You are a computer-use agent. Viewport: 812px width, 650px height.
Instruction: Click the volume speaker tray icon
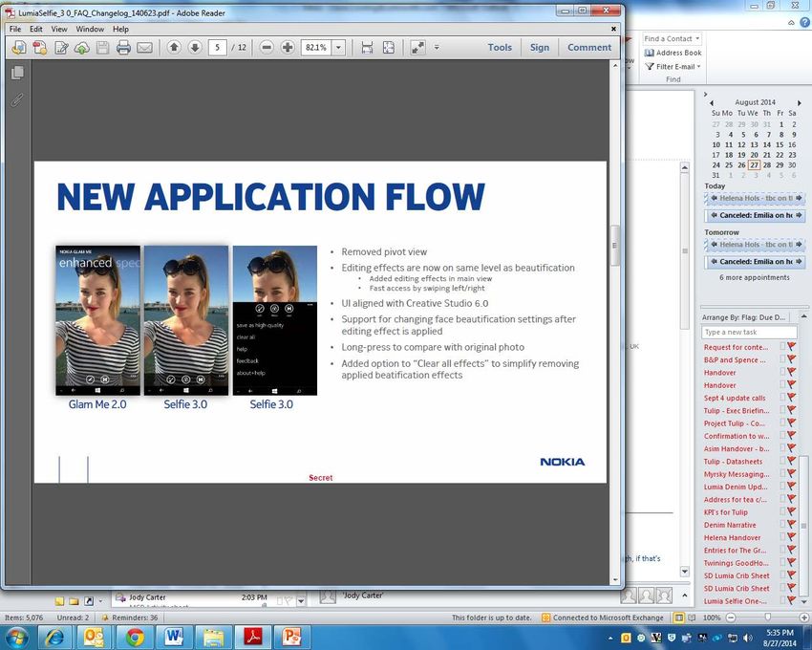click(747, 638)
